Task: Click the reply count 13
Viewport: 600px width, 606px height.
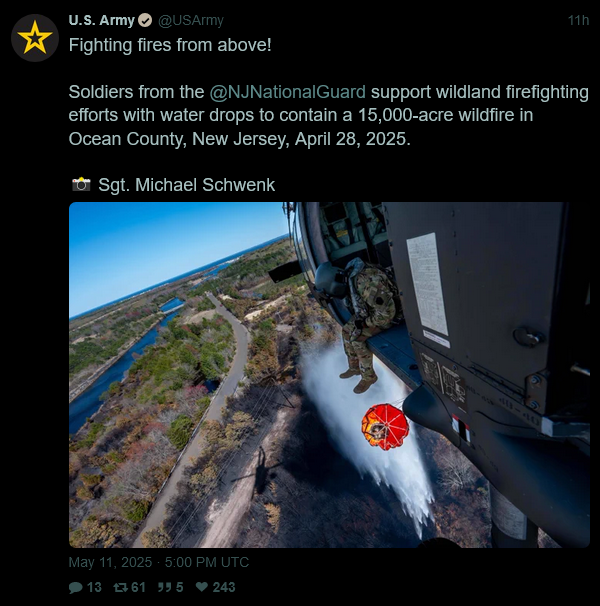Action: tap(94, 587)
